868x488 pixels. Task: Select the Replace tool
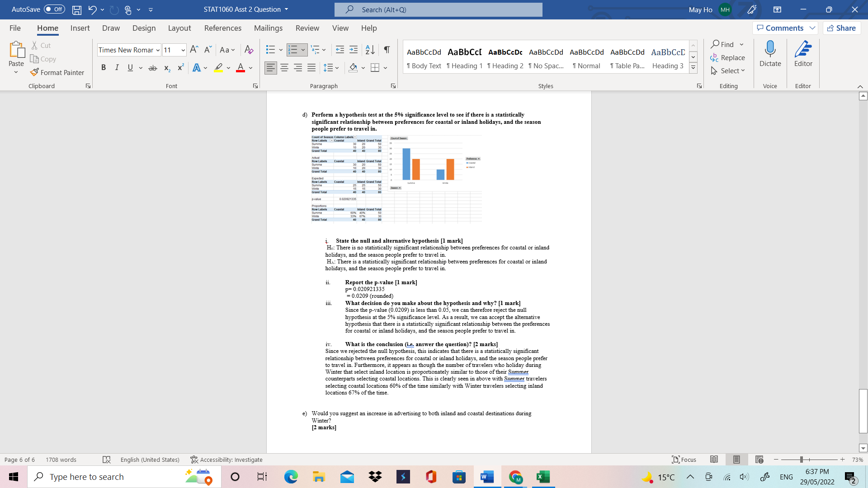coord(728,57)
